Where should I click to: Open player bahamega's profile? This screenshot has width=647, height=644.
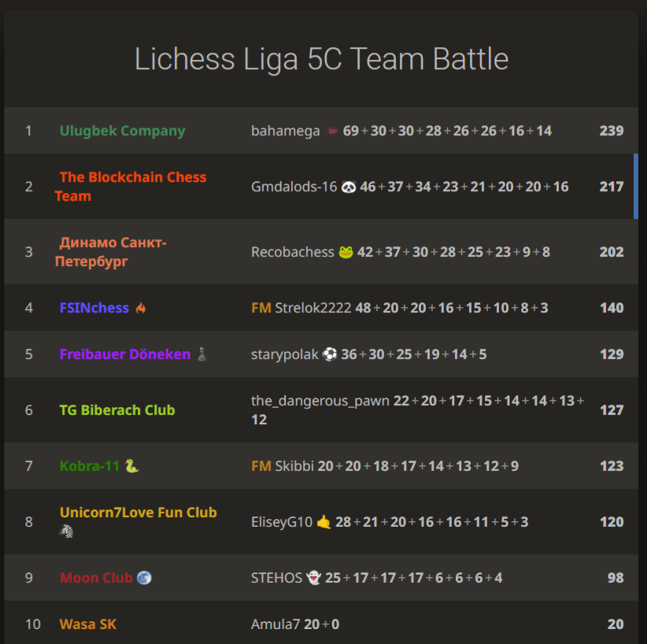[286, 131]
